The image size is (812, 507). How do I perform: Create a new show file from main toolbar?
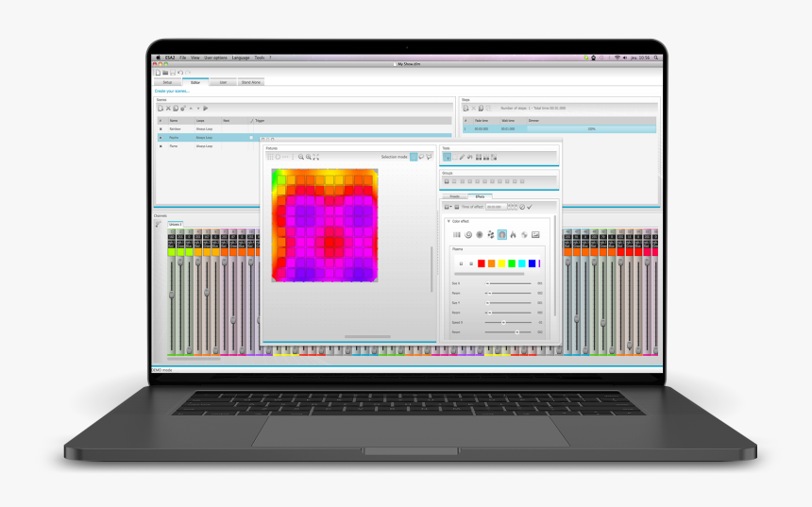tap(158, 73)
